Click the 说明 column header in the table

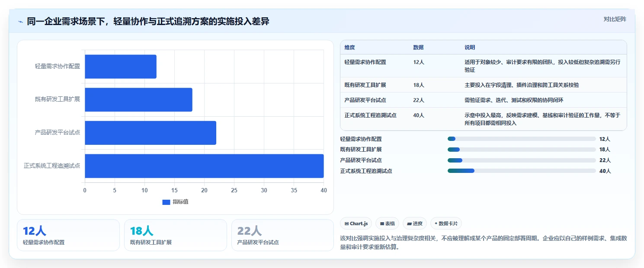pos(470,48)
